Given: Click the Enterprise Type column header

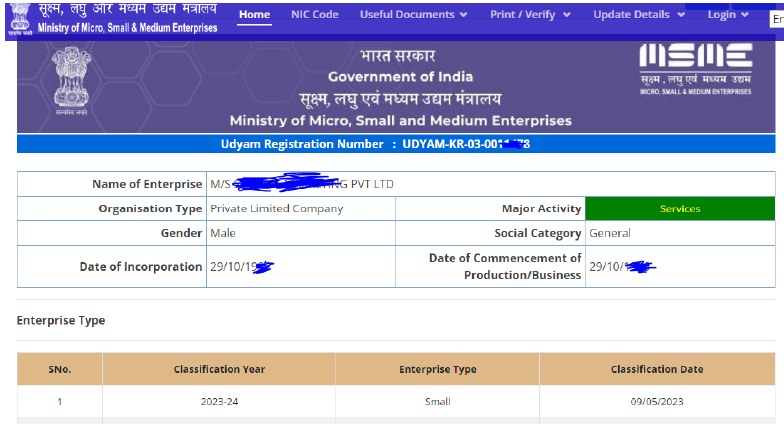Looking at the screenshot, I should pyautogui.click(x=438, y=369).
